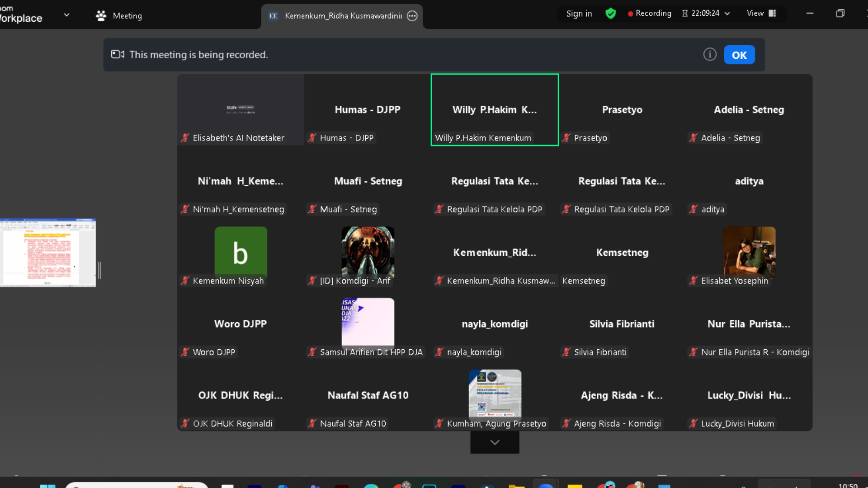Click muted mic icon for Ajeng Risda - Komdigi
Image resolution: width=868 pixels, height=488 pixels.
pyautogui.click(x=566, y=423)
